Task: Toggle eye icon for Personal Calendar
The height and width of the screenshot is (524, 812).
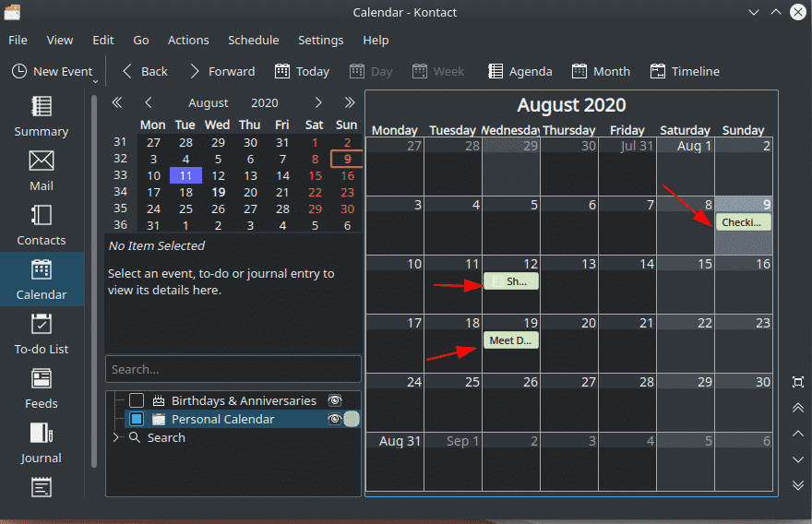Action: (x=335, y=419)
